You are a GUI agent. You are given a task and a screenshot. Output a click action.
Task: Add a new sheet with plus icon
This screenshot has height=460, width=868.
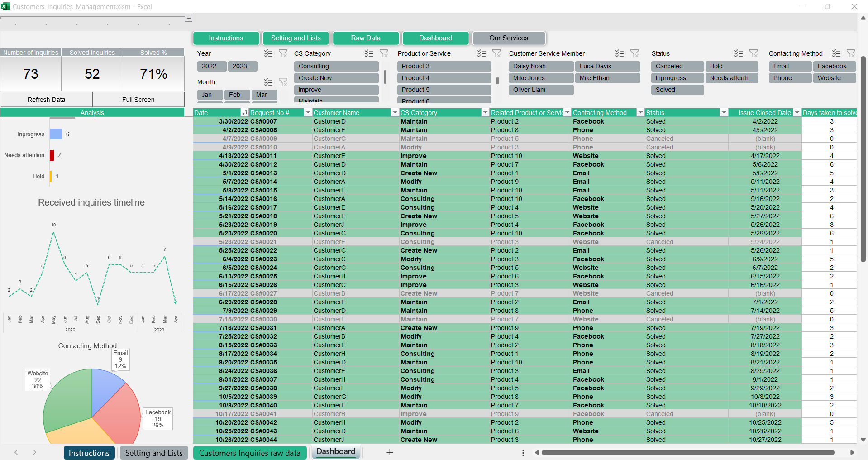(390, 452)
